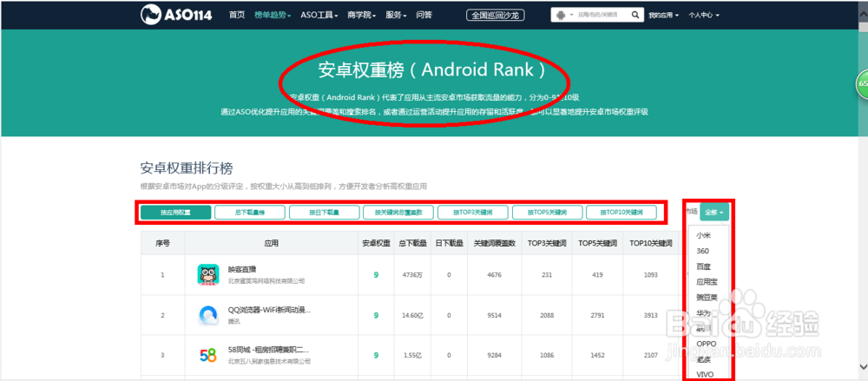Select the 按TOP10关键词 tab
868x381 pixels.
621,212
